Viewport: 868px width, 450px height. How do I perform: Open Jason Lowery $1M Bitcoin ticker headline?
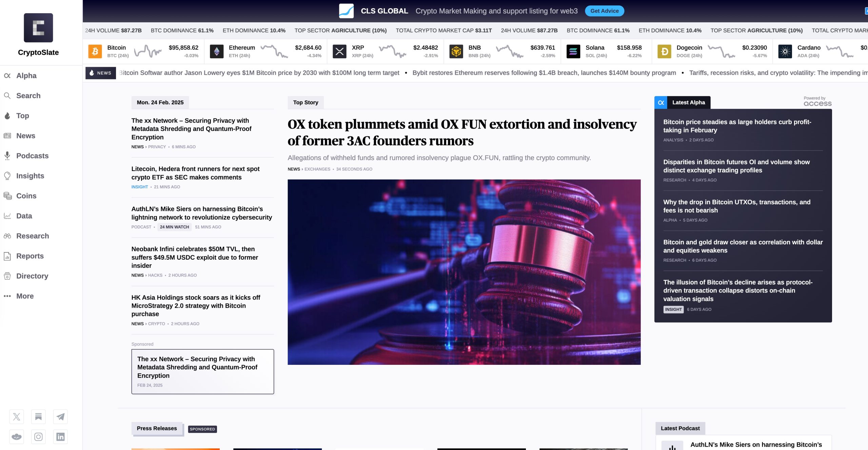coord(259,73)
